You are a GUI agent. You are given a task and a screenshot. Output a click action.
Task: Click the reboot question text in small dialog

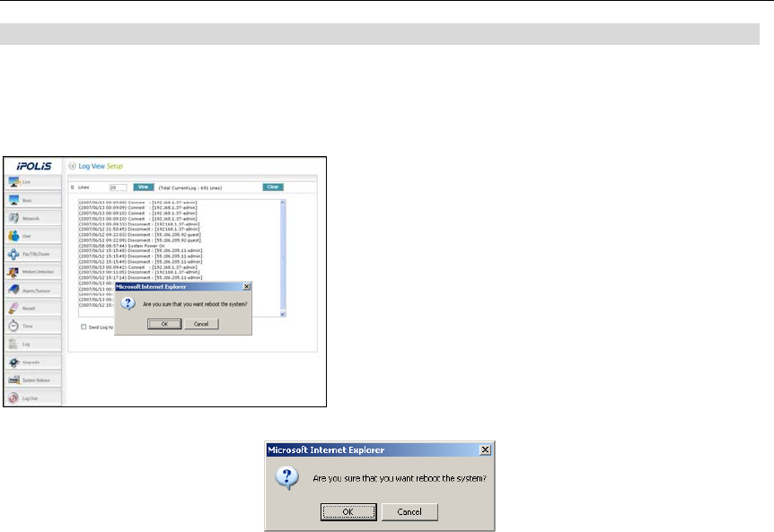click(x=195, y=304)
